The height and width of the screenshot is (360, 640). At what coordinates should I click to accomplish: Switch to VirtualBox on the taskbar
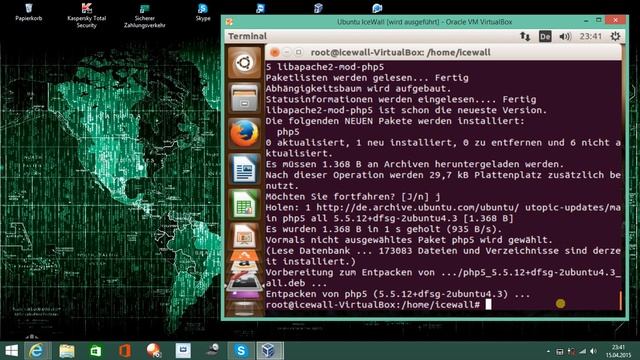click(x=269, y=351)
